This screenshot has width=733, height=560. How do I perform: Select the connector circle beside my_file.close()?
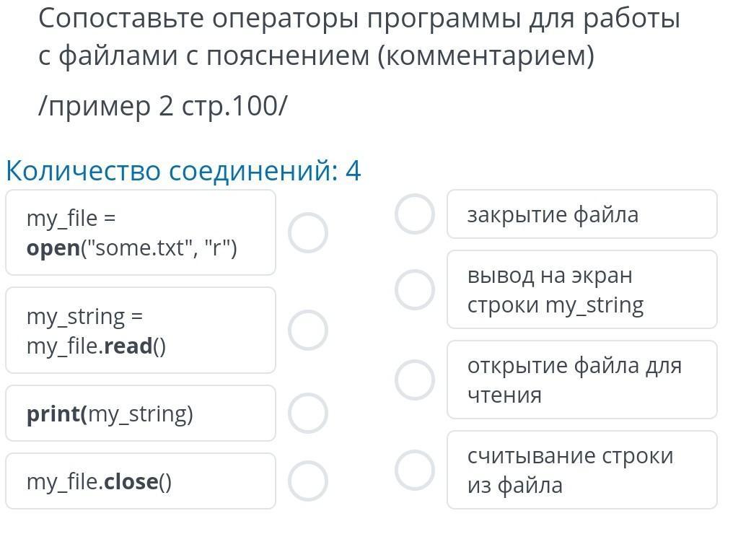(308, 481)
